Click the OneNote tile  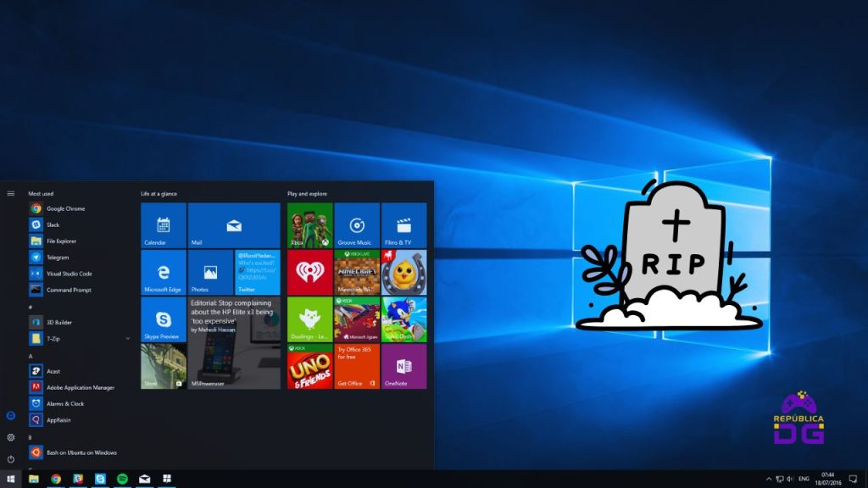[403, 366]
